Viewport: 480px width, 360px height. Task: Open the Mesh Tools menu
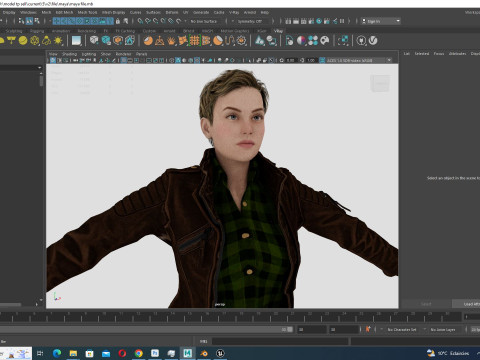(87, 12)
